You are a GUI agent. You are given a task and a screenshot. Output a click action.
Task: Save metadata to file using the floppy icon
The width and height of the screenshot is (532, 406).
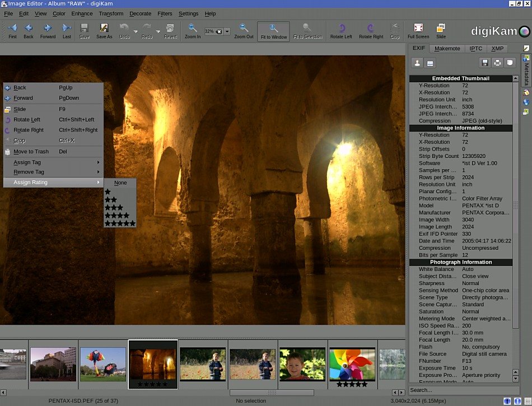(484, 63)
